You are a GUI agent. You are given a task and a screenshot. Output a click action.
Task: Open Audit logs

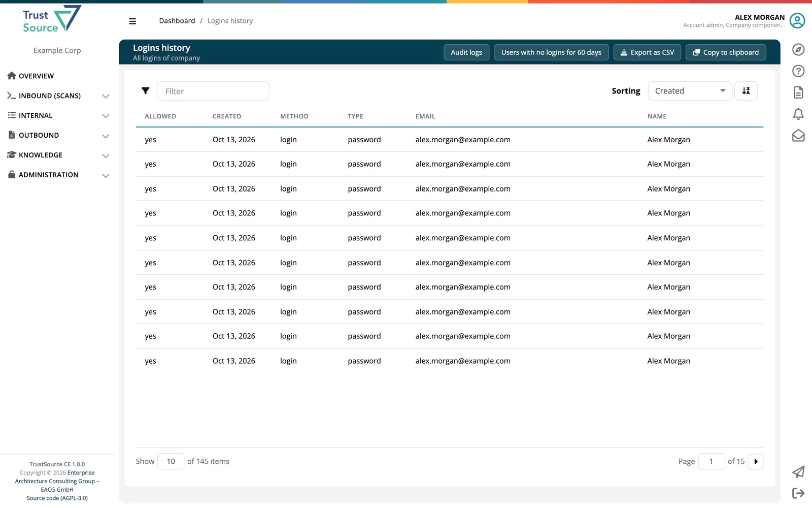pyautogui.click(x=466, y=52)
